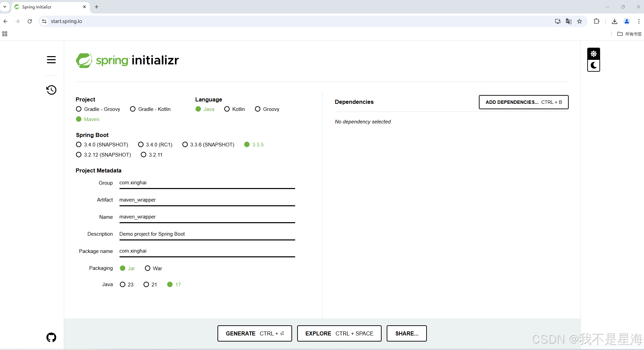Click the Artifact input field

[x=207, y=200]
